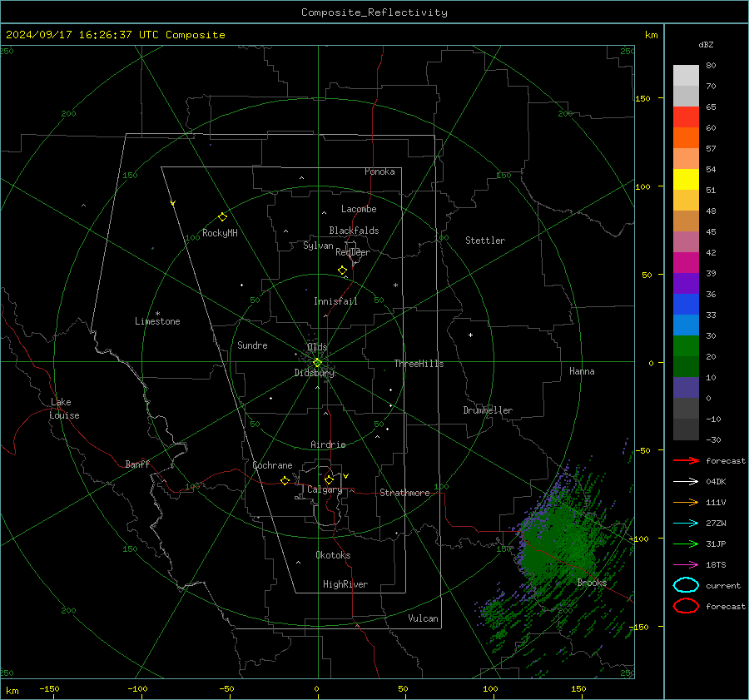Click the Drumheller label

point(488,410)
